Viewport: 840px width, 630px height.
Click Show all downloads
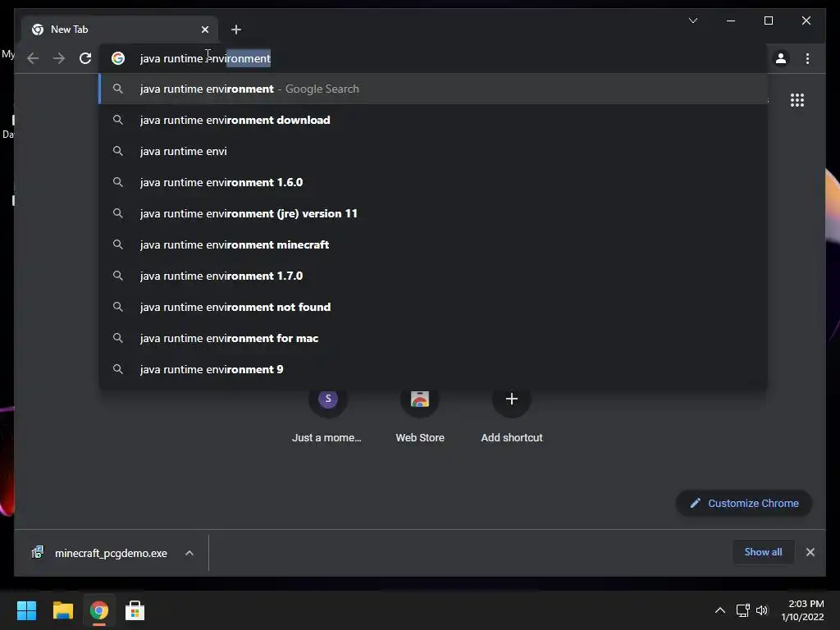[x=763, y=552]
